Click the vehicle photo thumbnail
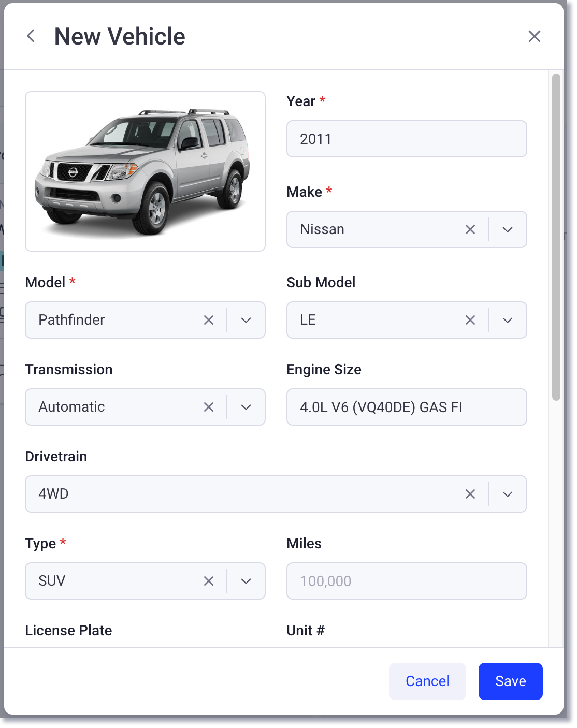Image resolution: width=577 pixels, height=728 pixels. click(145, 171)
